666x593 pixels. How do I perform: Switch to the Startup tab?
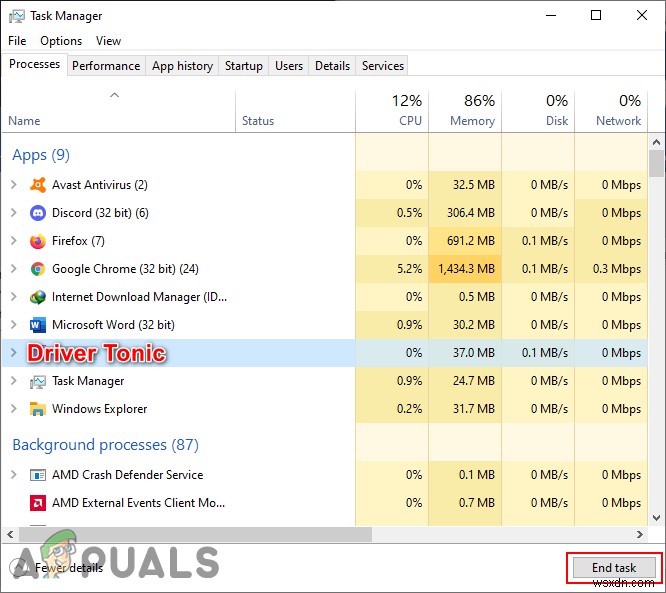pyautogui.click(x=244, y=66)
